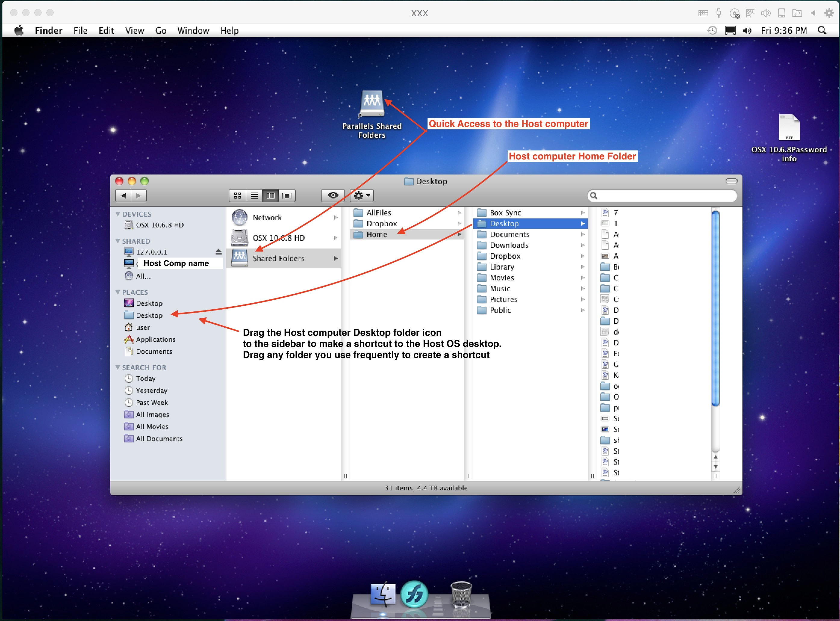Open the Action gear dropdown menu
The height and width of the screenshot is (621, 840).
[362, 196]
